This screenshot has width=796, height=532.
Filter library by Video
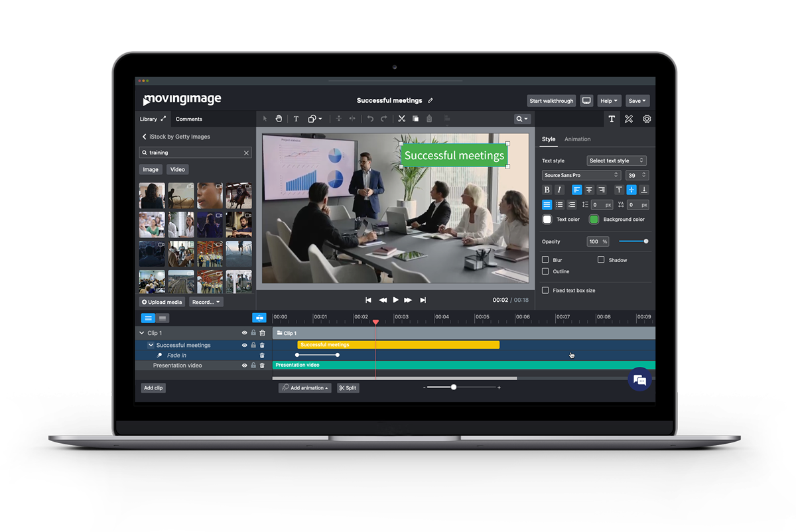178,169
